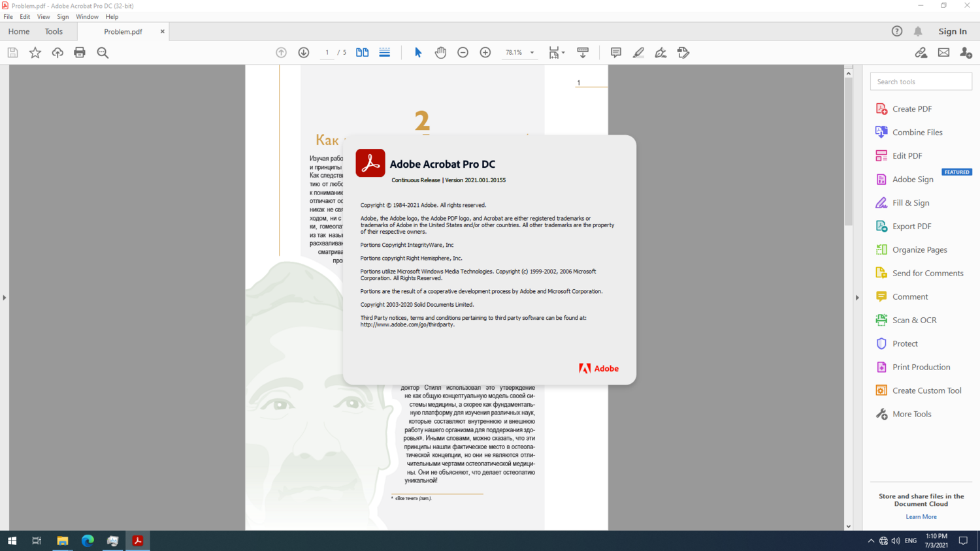Show hidden system tray icons

(871, 541)
